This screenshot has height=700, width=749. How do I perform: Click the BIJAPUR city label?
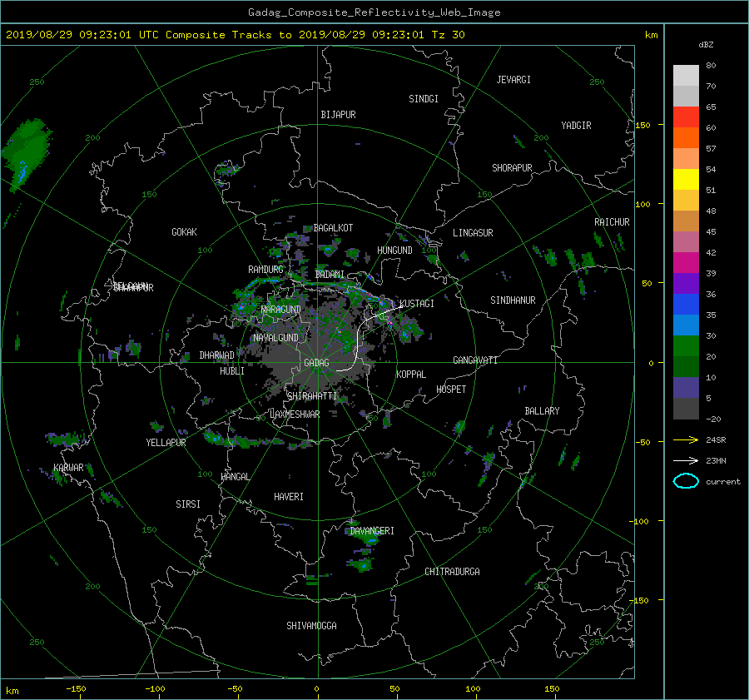click(338, 115)
